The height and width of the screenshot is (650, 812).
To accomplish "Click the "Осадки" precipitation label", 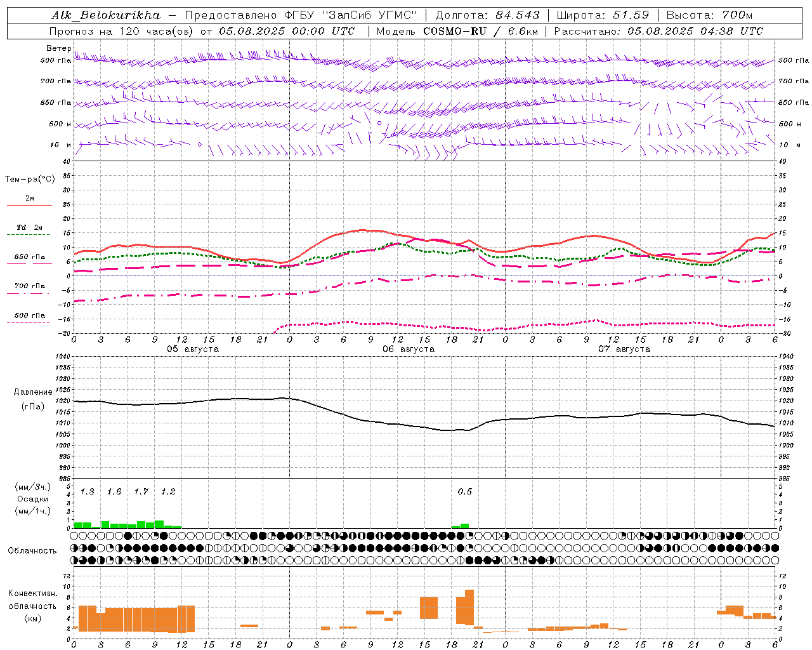I will 33,499.
